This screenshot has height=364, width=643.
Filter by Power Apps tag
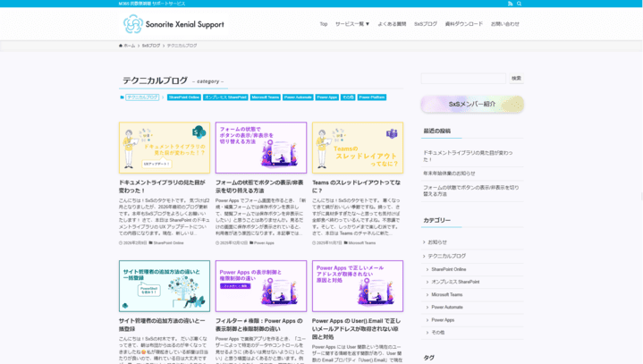point(326,97)
